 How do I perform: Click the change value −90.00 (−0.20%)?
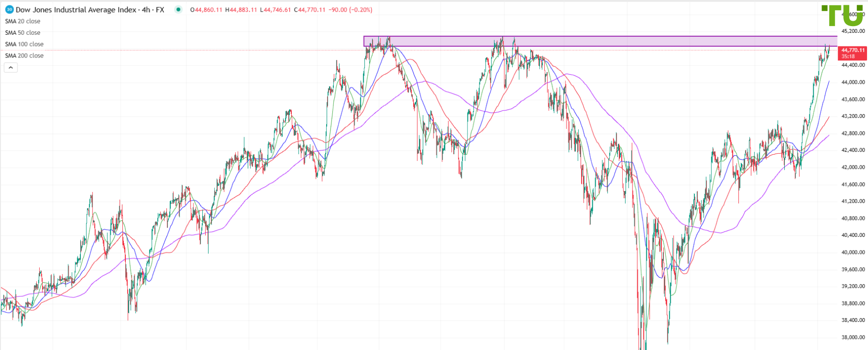pos(351,10)
